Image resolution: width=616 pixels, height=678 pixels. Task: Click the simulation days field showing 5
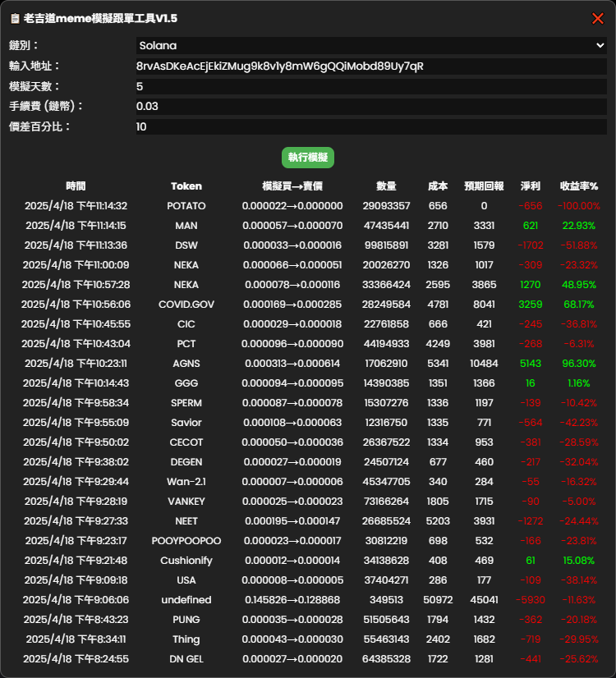pos(371,86)
